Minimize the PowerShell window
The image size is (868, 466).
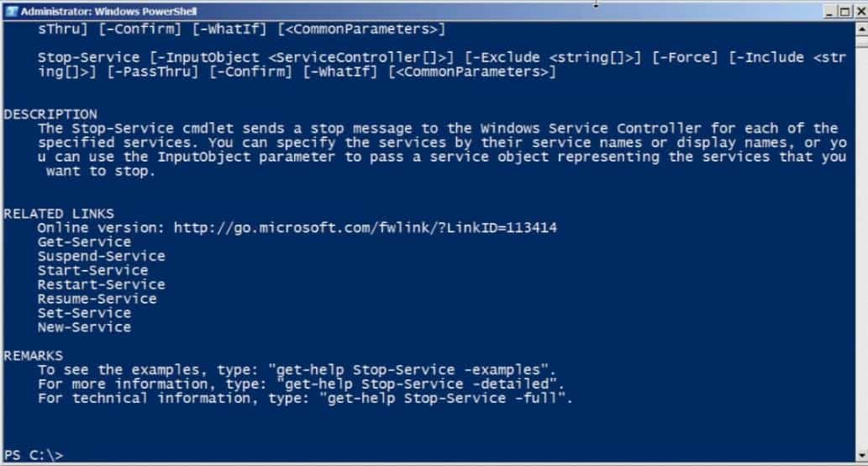pyautogui.click(x=829, y=12)
